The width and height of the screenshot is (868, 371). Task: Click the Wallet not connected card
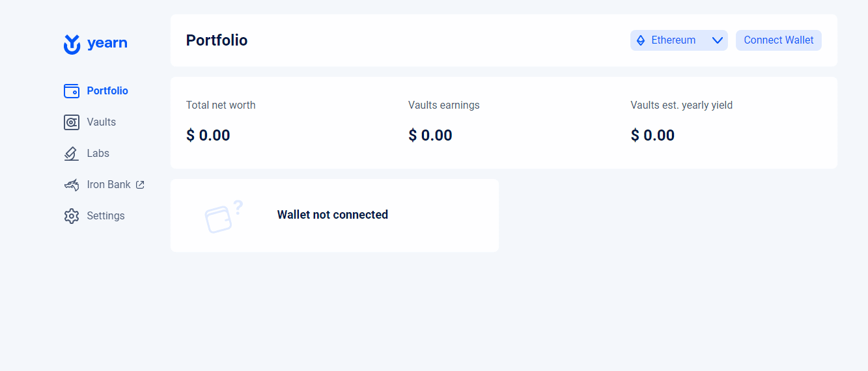point(335,215)
